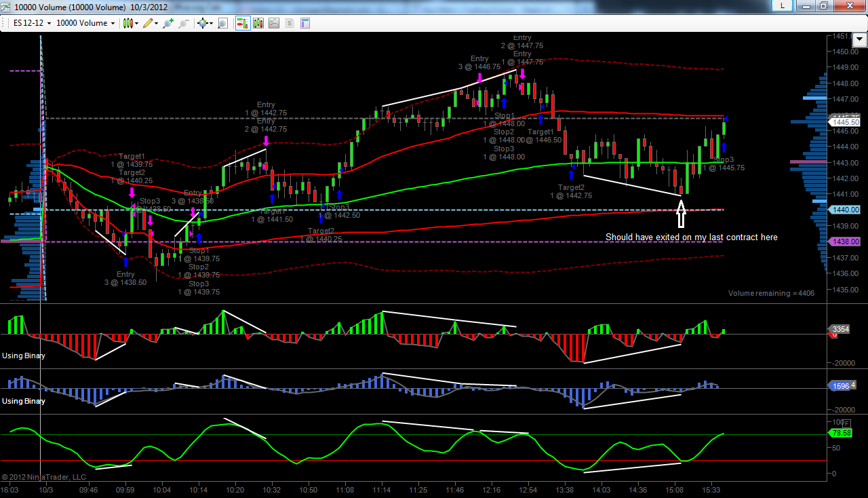868x498 pixels.
Task: Select magenta down arrow marker above 10:32
Action: (266, 140)
